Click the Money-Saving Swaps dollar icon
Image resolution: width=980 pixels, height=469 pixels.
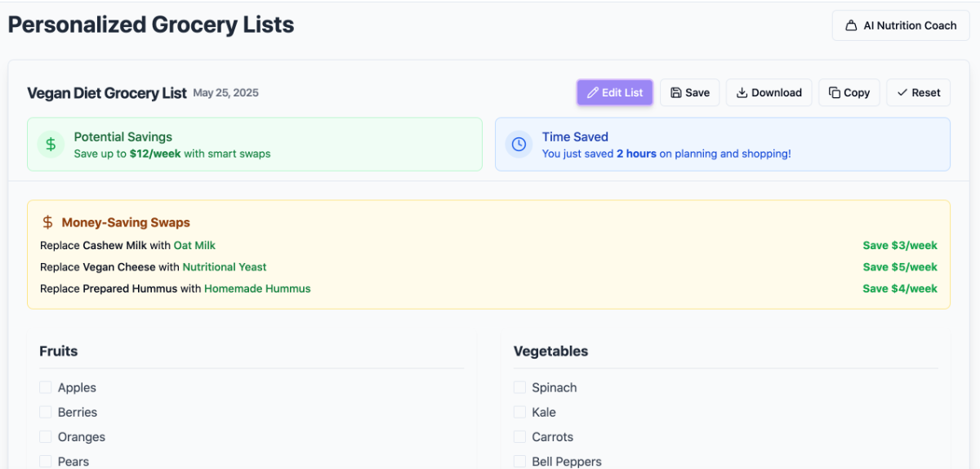pyautogui.click(x=48, y=222)
